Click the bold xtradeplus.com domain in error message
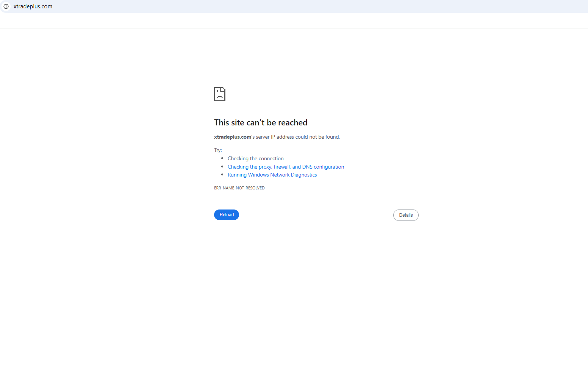This screenshot has height=369, width=588. [x=232, y=137]
